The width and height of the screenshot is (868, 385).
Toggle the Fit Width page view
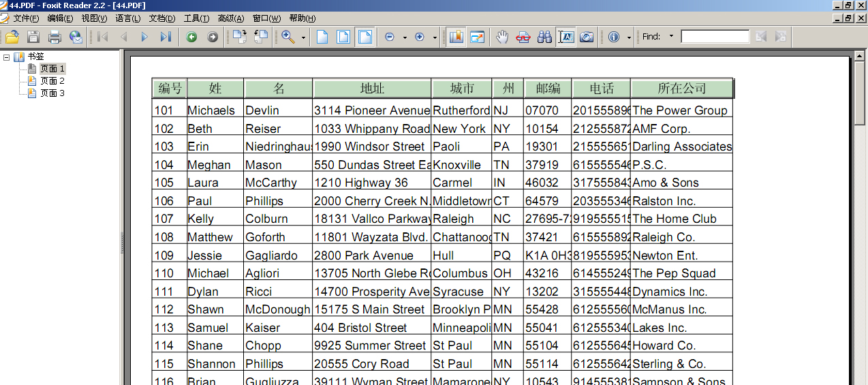[x=365, y=37]
